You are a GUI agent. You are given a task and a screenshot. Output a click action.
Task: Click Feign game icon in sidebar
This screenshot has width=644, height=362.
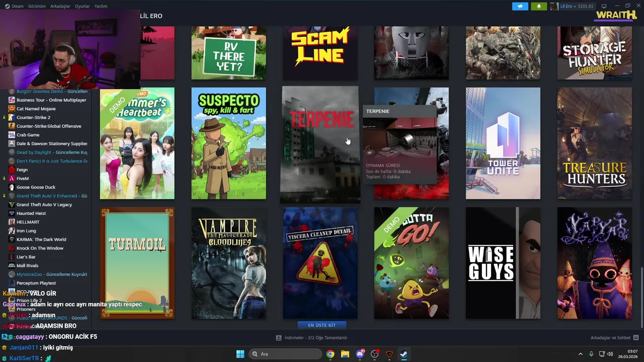[x=12, y=170]
